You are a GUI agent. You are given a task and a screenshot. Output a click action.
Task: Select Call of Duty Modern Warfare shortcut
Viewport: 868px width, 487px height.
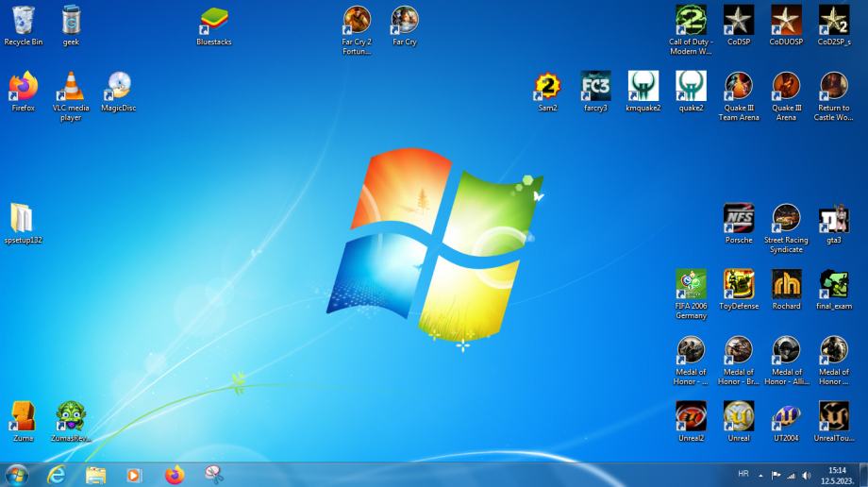tap(691, 30)
